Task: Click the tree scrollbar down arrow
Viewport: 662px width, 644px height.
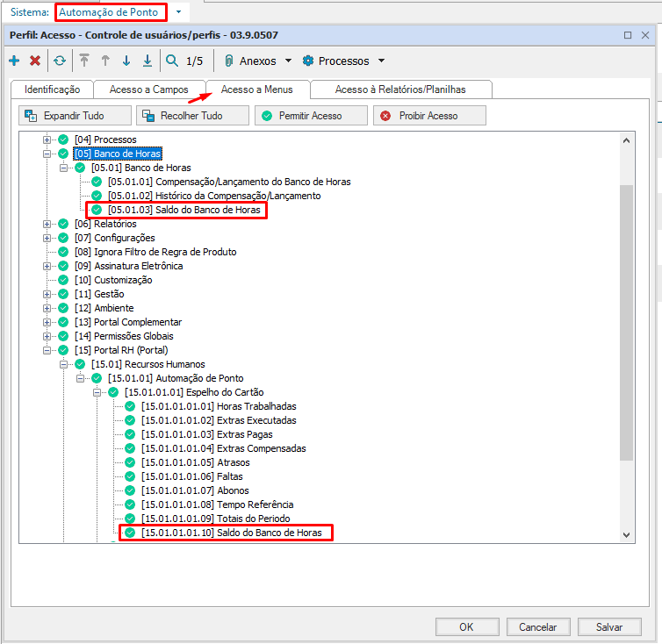Action: click(627, 534)
